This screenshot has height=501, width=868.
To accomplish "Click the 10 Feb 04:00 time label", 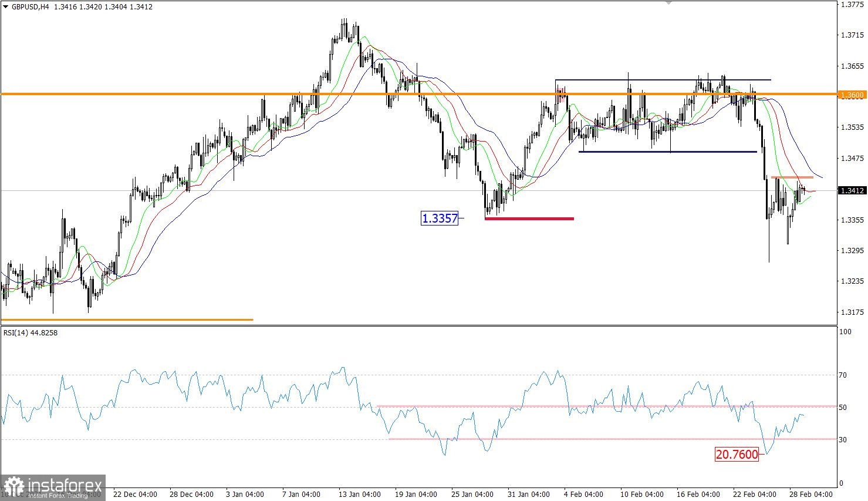I will [641, 494].
